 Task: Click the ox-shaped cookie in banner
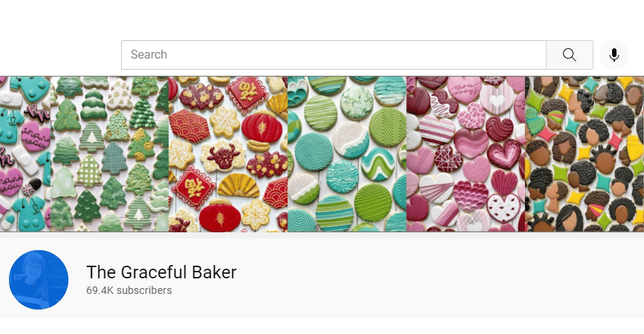pyautogui.click(x=224, y=157)
